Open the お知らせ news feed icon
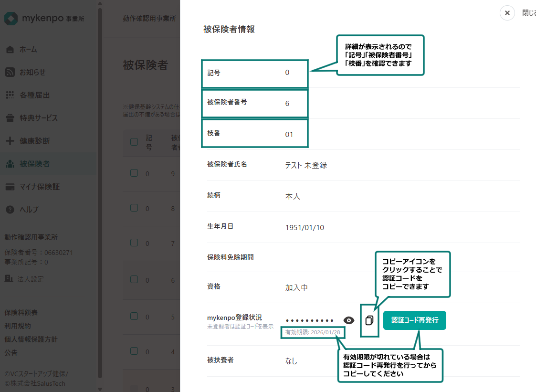Viewport: 536px width, 392px height. pyautogui.click(x=10, y=72)
